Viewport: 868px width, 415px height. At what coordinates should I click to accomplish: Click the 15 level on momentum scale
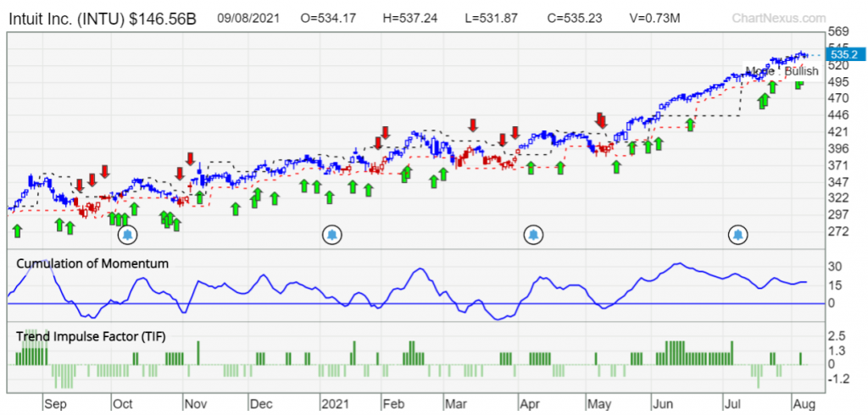point(835,285)
